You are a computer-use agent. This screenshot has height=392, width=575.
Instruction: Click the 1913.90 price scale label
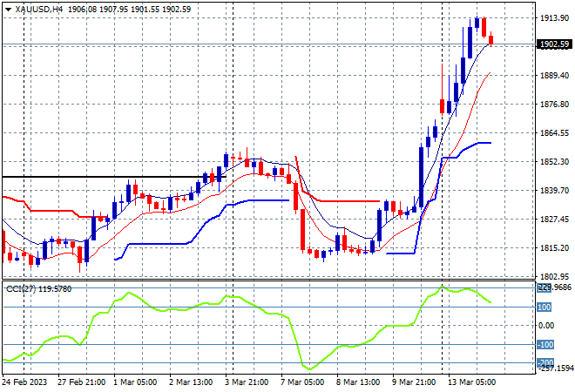pos(554,18)
